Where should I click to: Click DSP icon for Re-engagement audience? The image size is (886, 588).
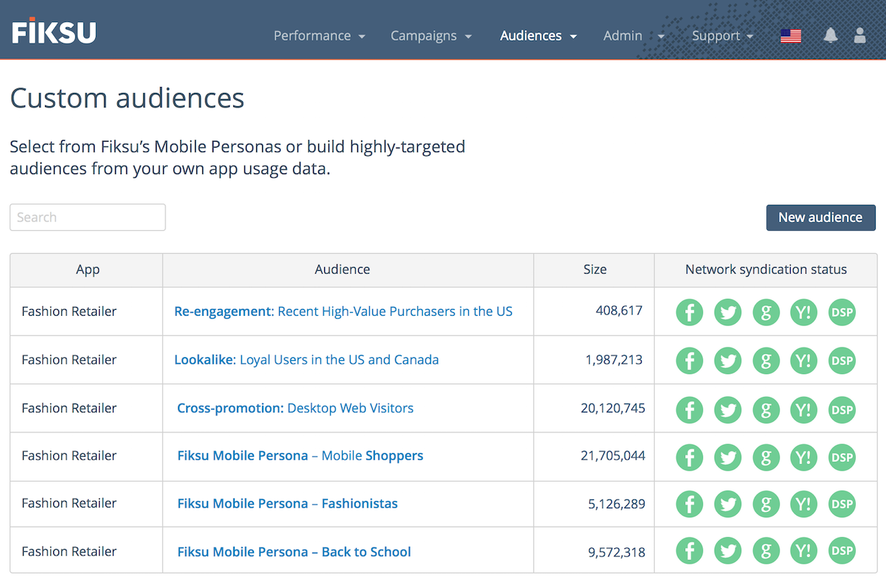pyautogui.click(x=842, y=312)
